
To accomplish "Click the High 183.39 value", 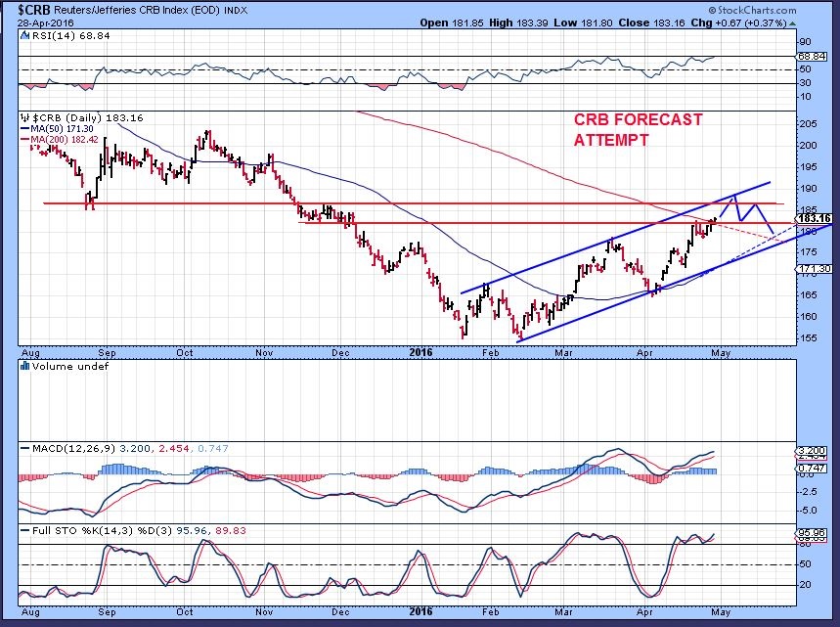I will click(x=519, y=23).
